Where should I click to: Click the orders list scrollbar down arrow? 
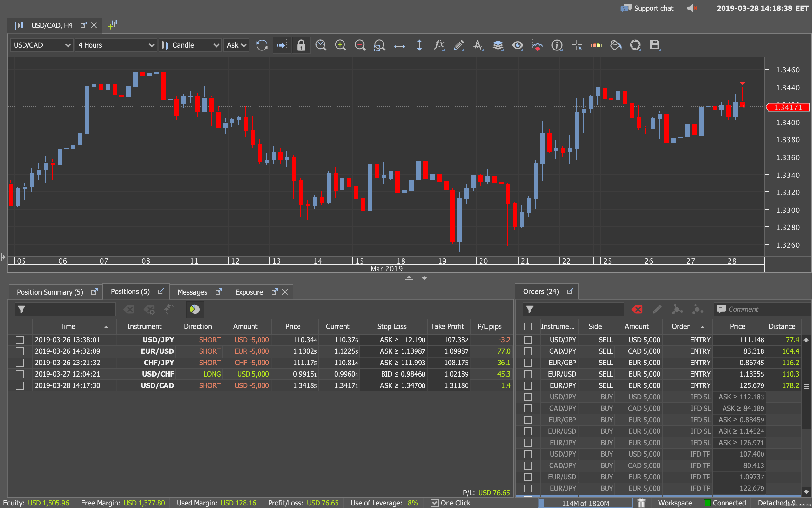click(806, 492)
